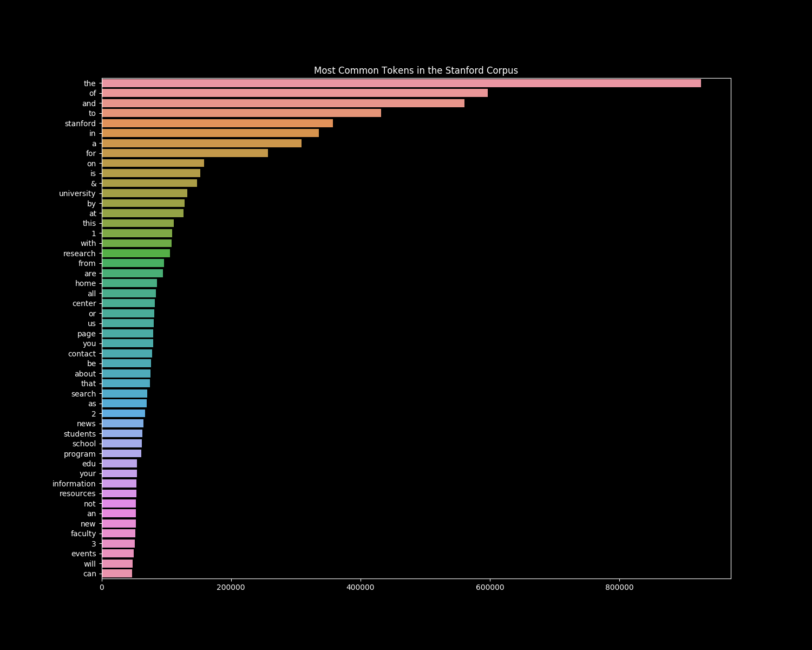Click the y-axis label 'or'
The height and width of the screenshot is (650, 812).
pos(92,314)
